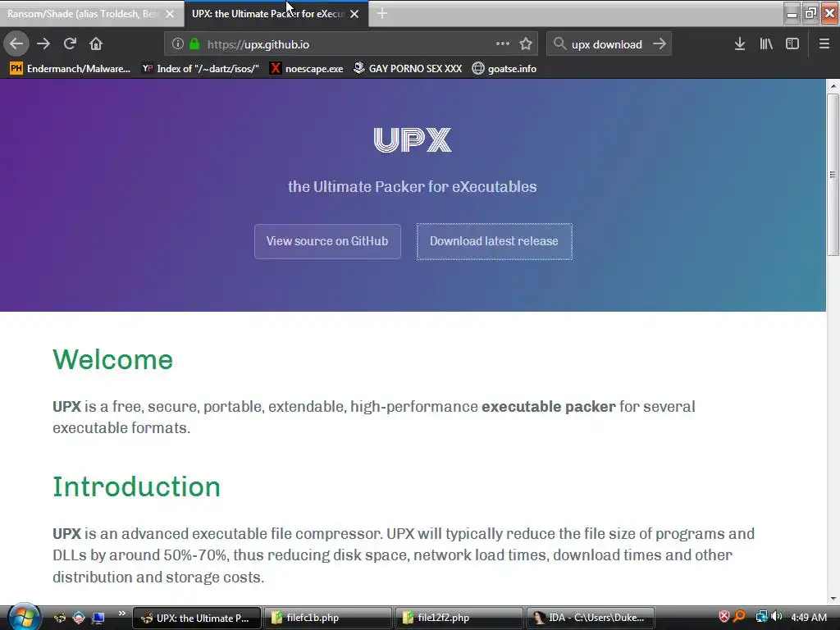Switch to the Ransom/Shade tab
The height and width of the screenshot is (630, 840).
tap(84, 14)
